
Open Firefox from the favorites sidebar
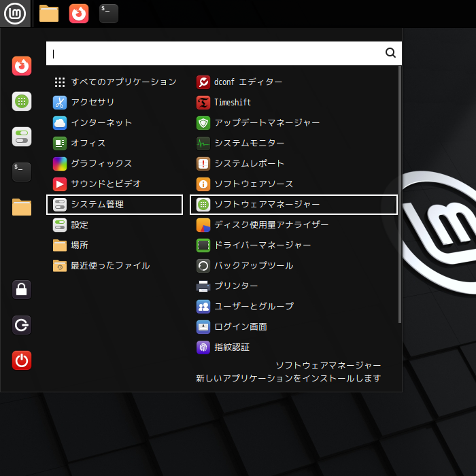click(x=22, y=66)
